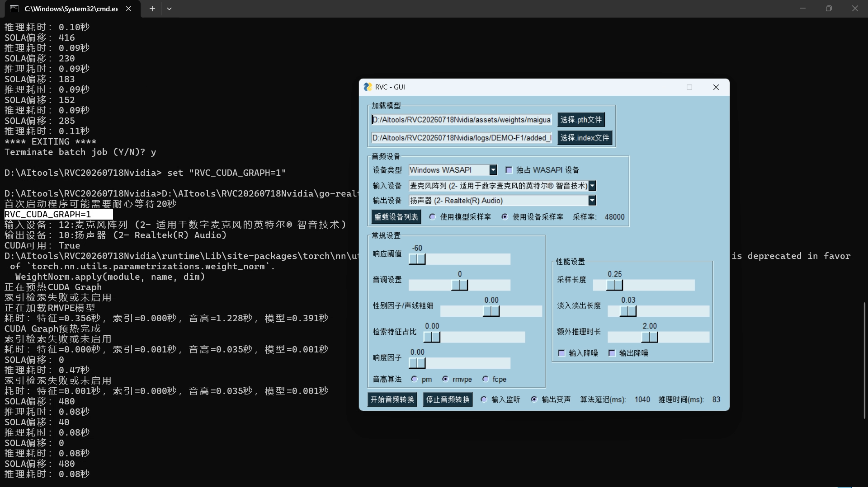Open the 输出设备 speaker dropdown
868x488 pixels.
[592, 201]
